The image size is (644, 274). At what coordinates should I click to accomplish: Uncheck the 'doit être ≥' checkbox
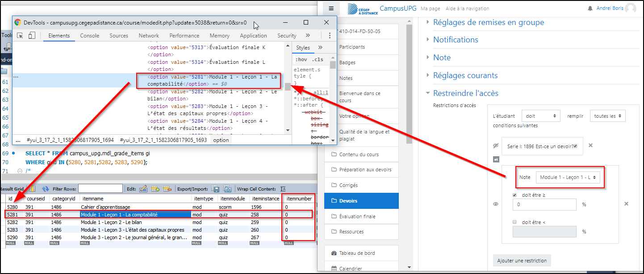[515, 195]
